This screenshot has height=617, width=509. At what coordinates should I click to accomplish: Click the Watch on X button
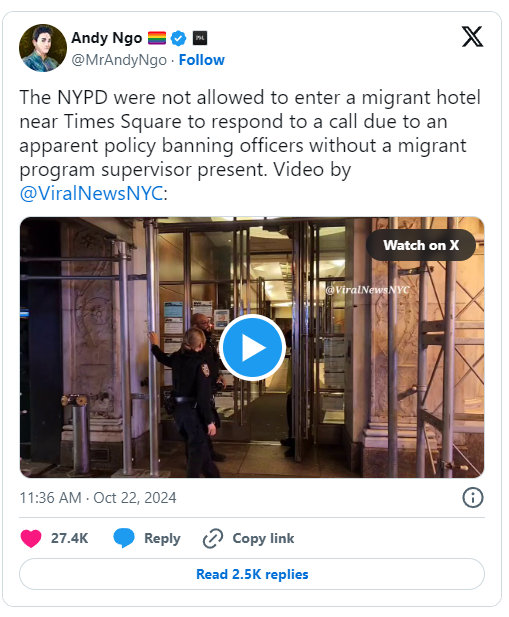421,245
